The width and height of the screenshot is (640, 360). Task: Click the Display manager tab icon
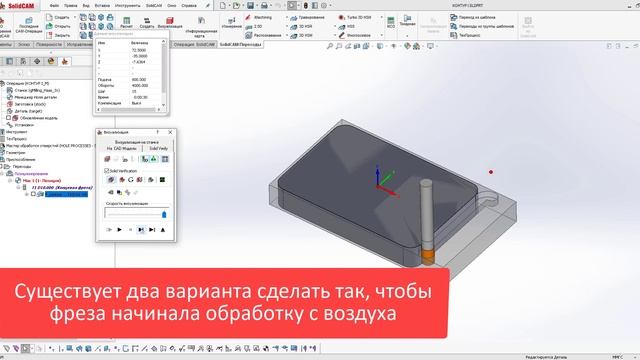pos(51,61)
